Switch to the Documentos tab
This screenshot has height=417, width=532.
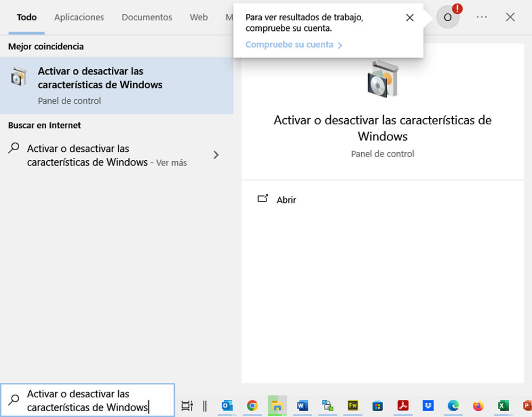pyautogui.click(x=147, y=17)
